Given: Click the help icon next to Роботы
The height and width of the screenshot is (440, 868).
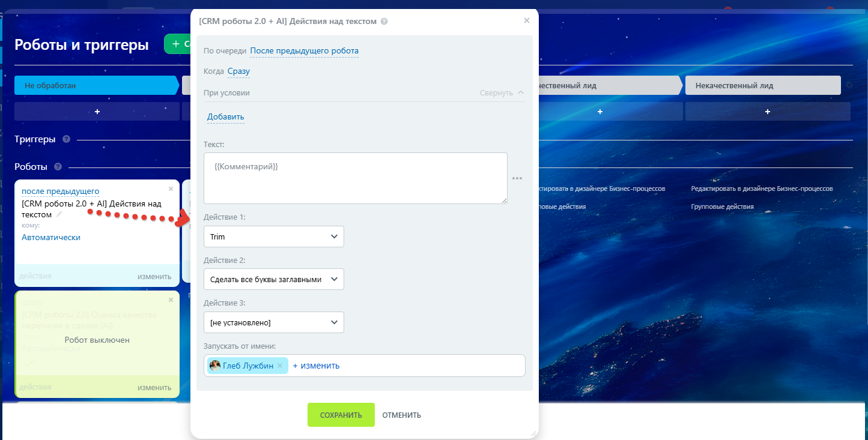Looking at the screenshot, I should [58, 167].
